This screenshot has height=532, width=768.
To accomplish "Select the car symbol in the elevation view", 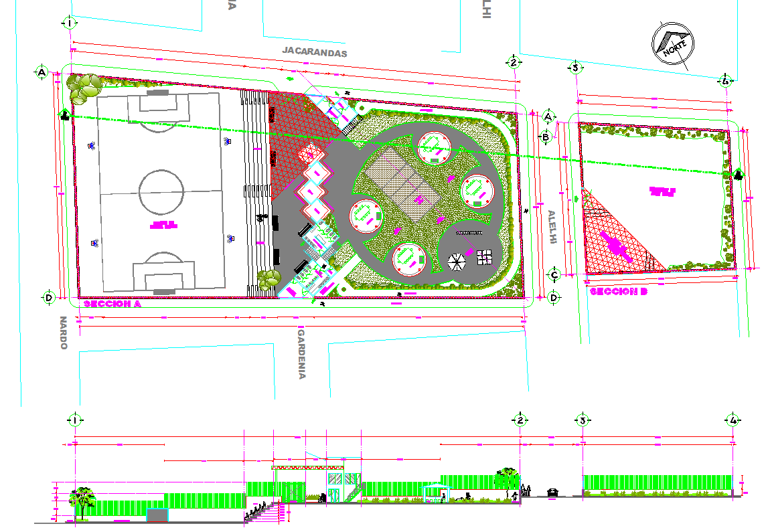I will (553, 493).
